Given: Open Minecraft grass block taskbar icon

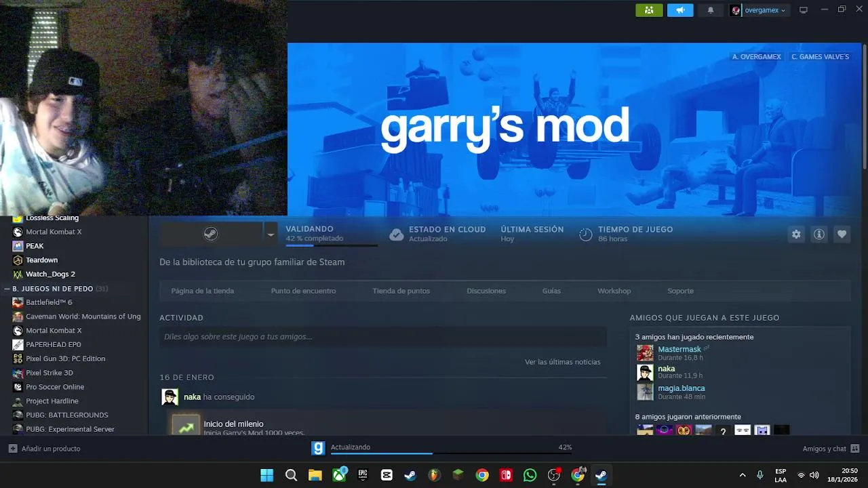Looking at the screenshot, I should click(458, 475).
